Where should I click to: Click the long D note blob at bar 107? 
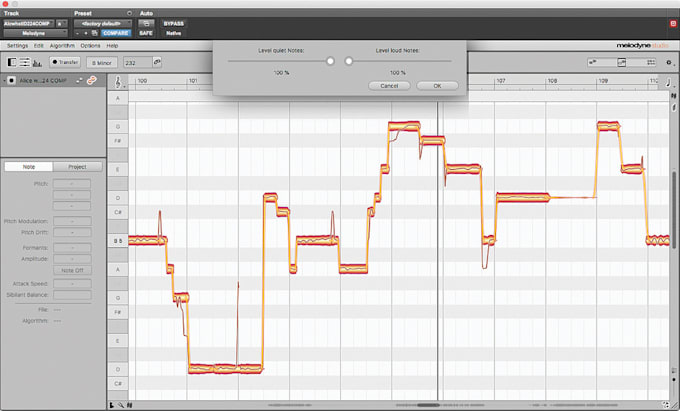click(x=523, y=198)
